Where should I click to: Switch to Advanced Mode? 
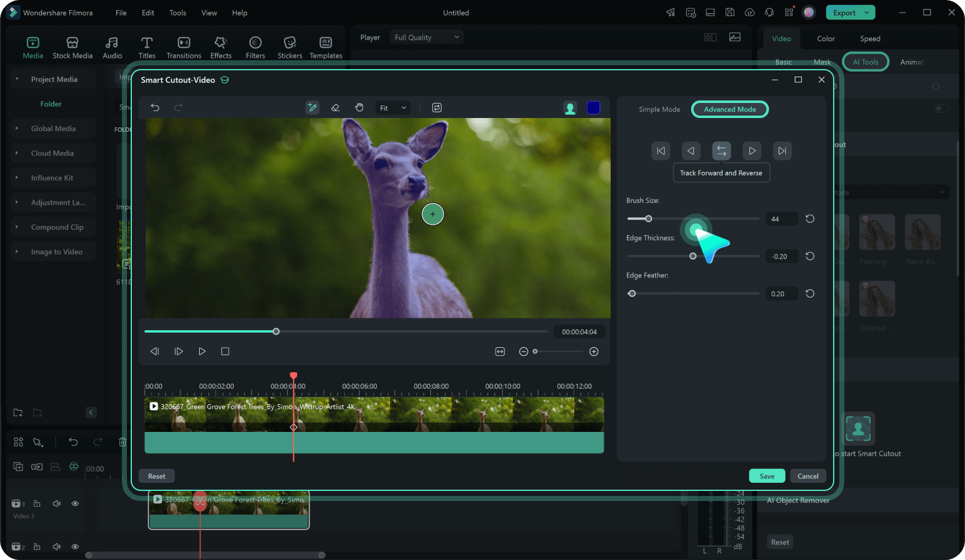tap(730, 109)
